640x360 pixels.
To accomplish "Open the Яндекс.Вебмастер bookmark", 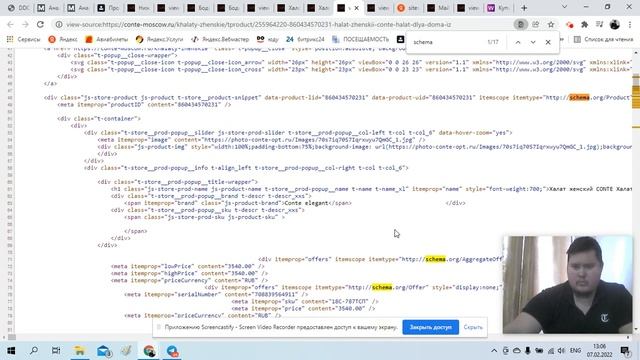I will 220,40.
